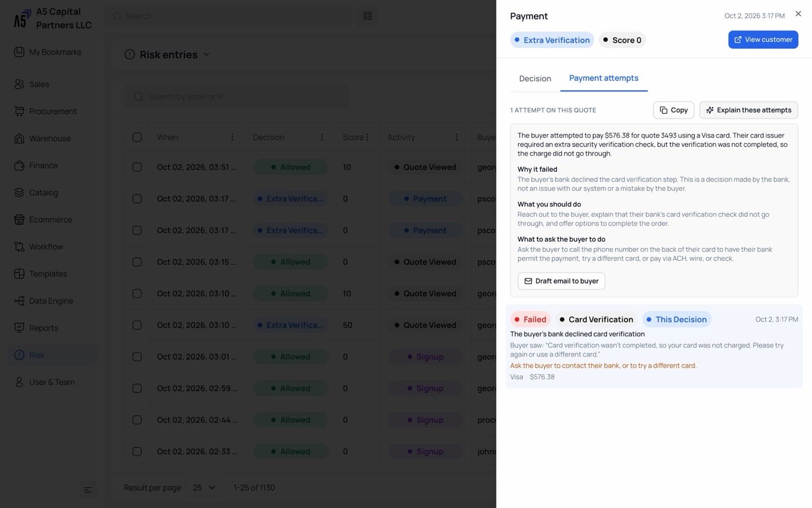Expand the Risk entries dropdown chevron

click(x=207, y=54)
